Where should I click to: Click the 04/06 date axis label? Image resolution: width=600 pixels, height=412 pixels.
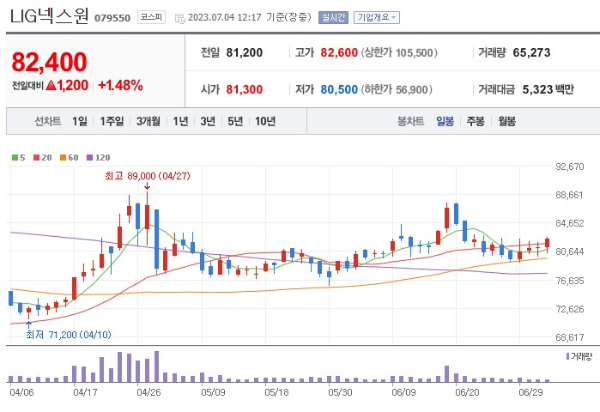pyautogui.click(x=21, y=392)
